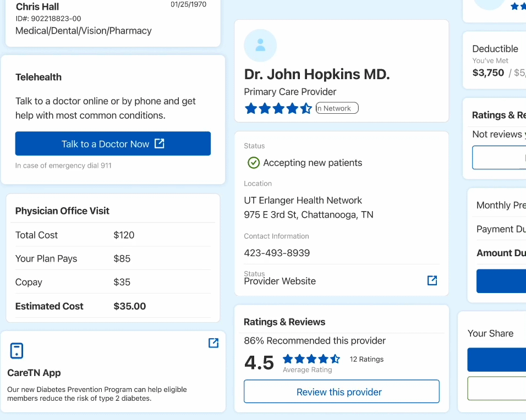Screen dimensions: 526x420
Task: Click star rating under Primary Care Provider
Action: tap(278, 108)
